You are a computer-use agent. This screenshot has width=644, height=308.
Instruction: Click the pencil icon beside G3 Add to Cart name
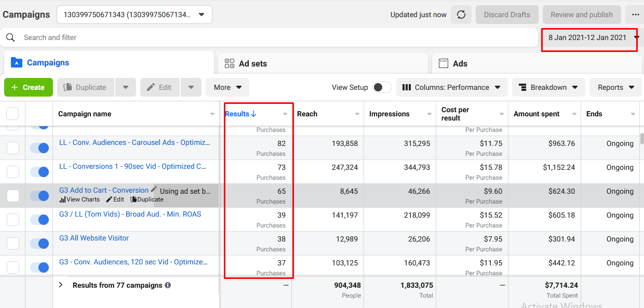pos(153,190)
